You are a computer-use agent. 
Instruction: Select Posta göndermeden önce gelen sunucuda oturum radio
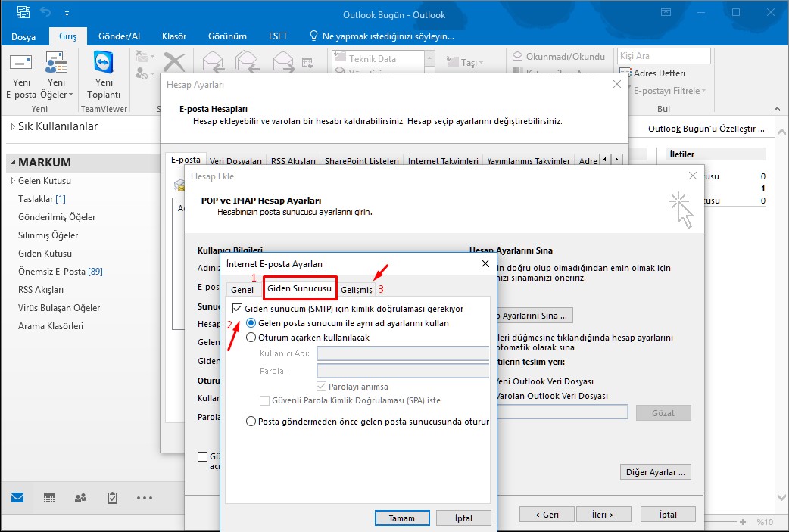point(251,422)
